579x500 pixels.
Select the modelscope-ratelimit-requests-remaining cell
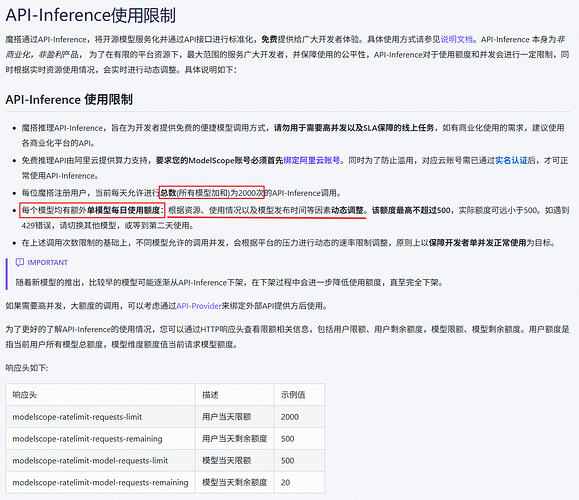point(100,438)
